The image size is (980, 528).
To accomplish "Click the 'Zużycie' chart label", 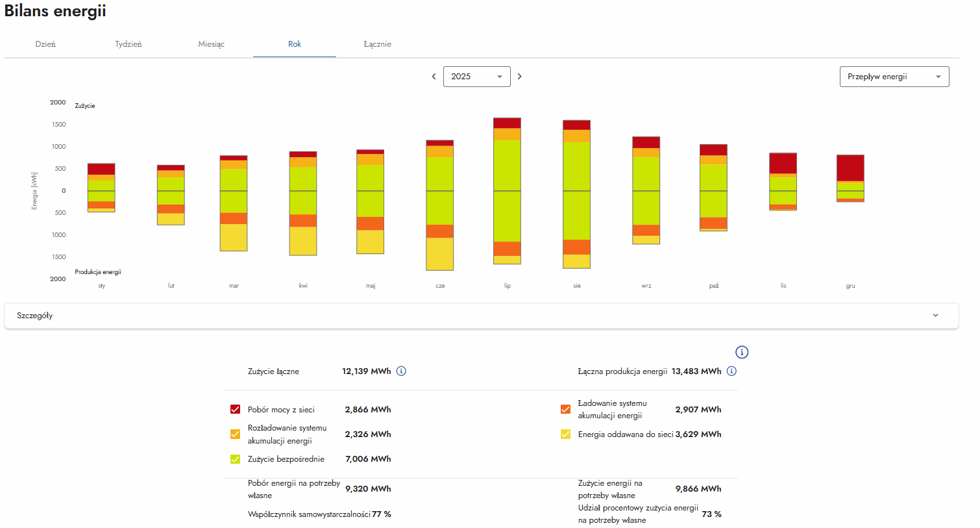I will 85,106.
